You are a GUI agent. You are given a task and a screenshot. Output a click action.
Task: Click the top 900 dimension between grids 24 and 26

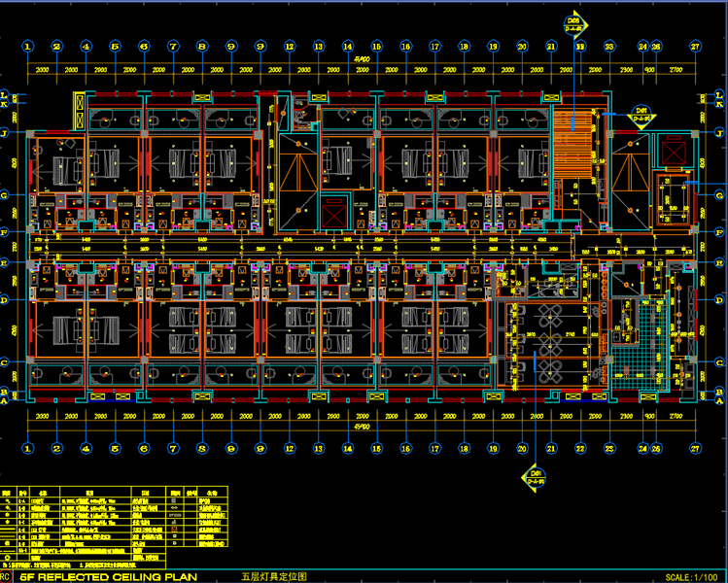[649, 70]
